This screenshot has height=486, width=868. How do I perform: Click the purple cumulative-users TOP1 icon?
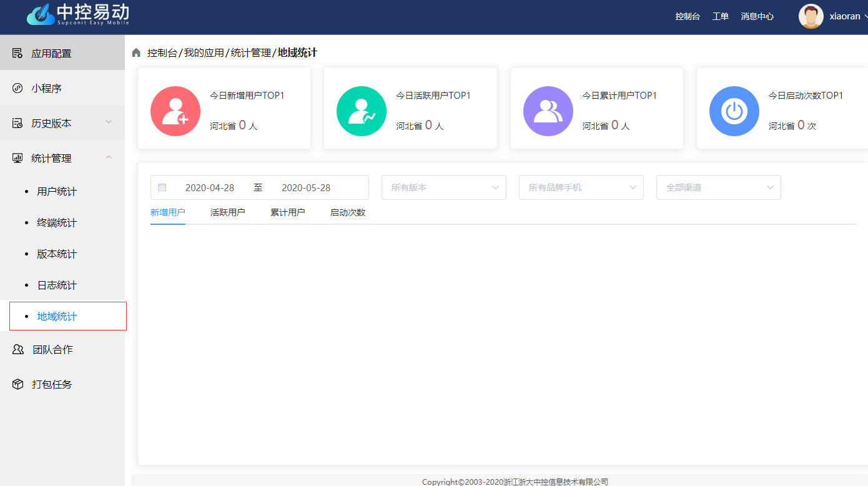[x=548, y=111]
